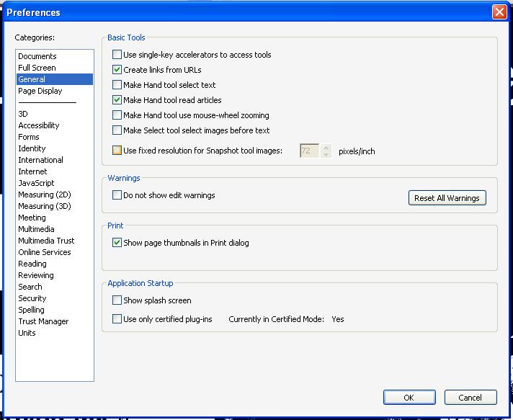The image size is (513, 420).
Task: Enable Make Hand tool select text
Action: pyautogui.click(x=117, y=85)
